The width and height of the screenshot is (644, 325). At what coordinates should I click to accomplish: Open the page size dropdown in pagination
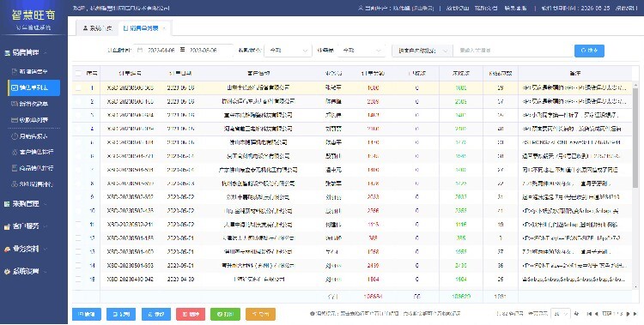pos(560,314)
